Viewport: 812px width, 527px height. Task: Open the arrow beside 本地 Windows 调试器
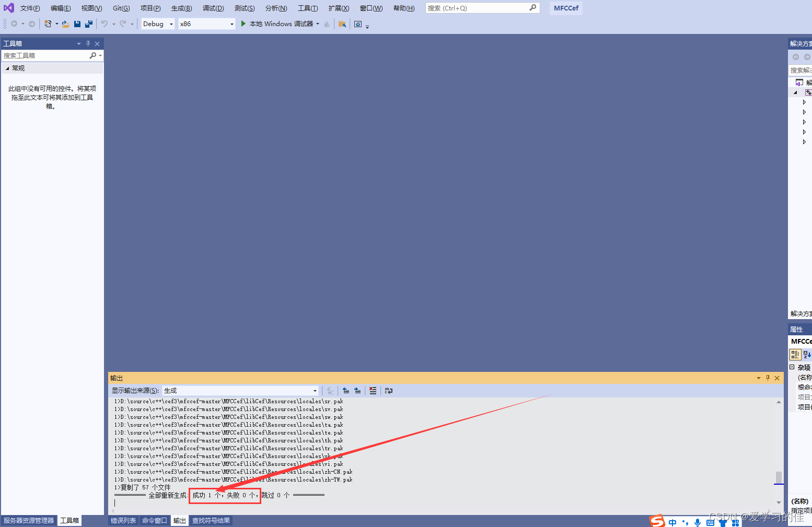click(x=318, y=24)
